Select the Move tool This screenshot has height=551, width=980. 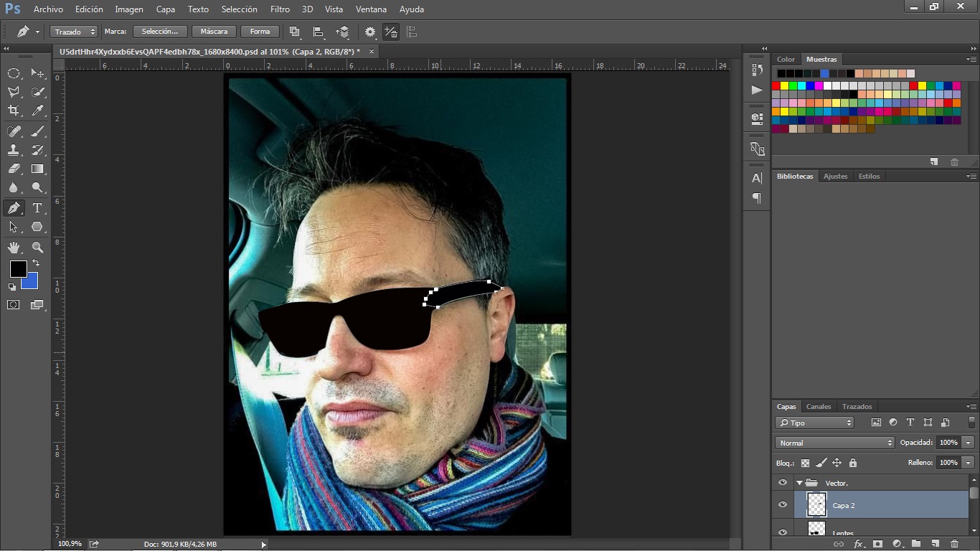[x=37, y=73]
